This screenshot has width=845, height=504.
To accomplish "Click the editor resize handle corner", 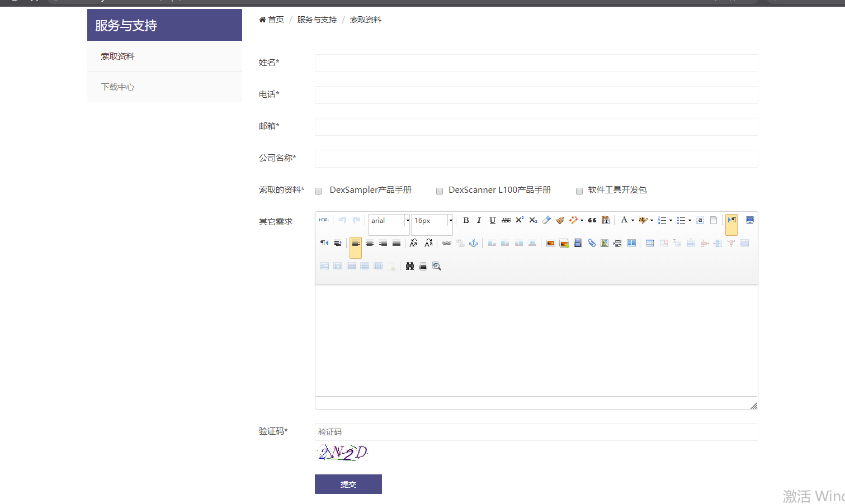I will [x=754, y=406].
